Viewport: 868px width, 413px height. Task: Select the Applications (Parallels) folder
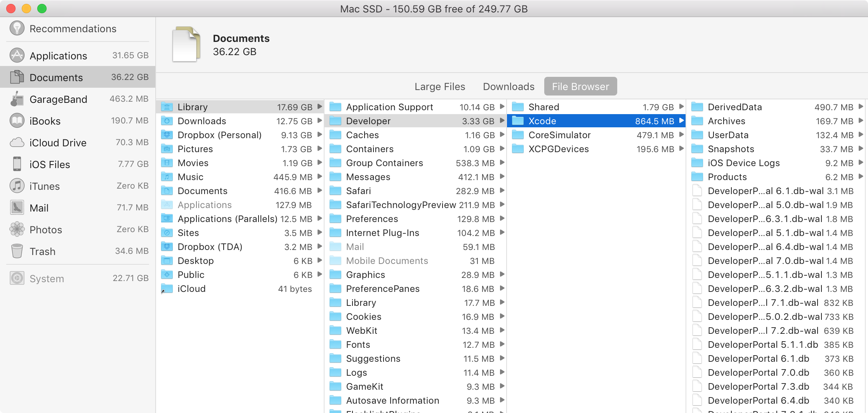240,219
